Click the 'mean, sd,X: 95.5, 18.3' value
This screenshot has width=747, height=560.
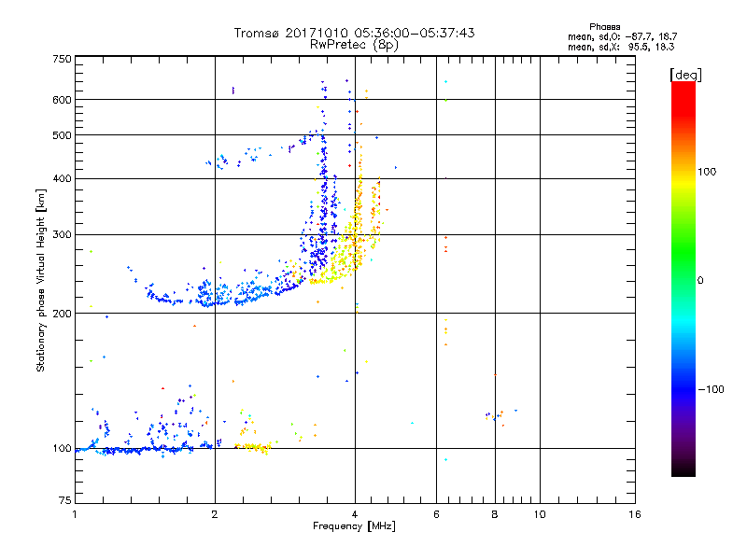pos(621,47)
